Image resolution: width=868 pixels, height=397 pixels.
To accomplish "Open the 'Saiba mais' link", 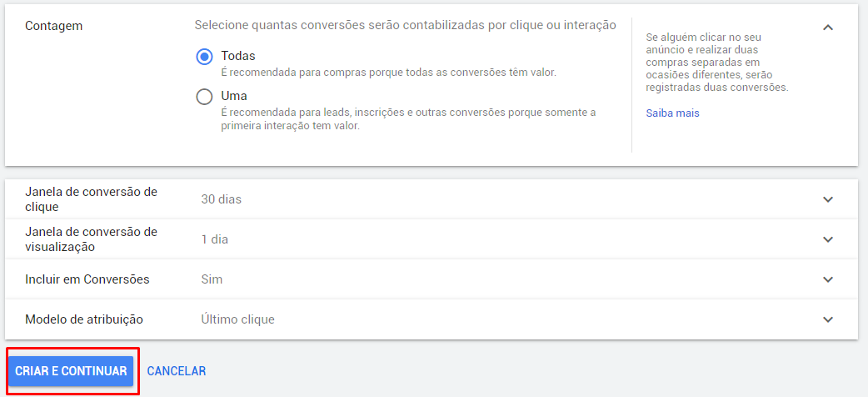I will [x=672, y=113].
